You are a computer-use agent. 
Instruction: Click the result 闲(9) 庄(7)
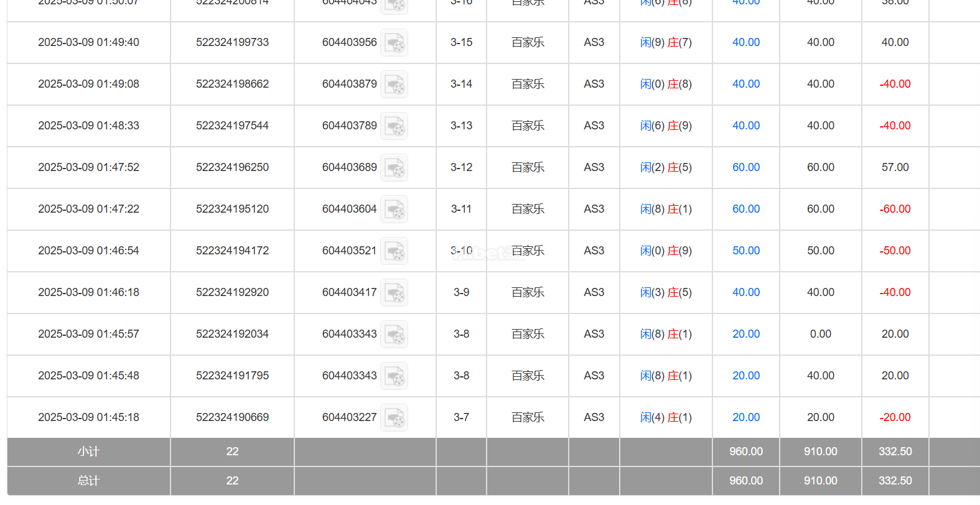[x=666, y=42]
